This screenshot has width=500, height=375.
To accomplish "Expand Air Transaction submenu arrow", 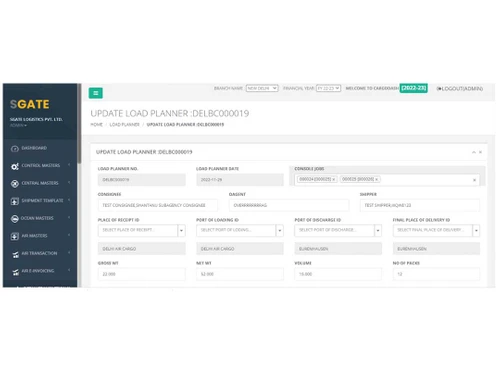I will [x=69, y=253].
